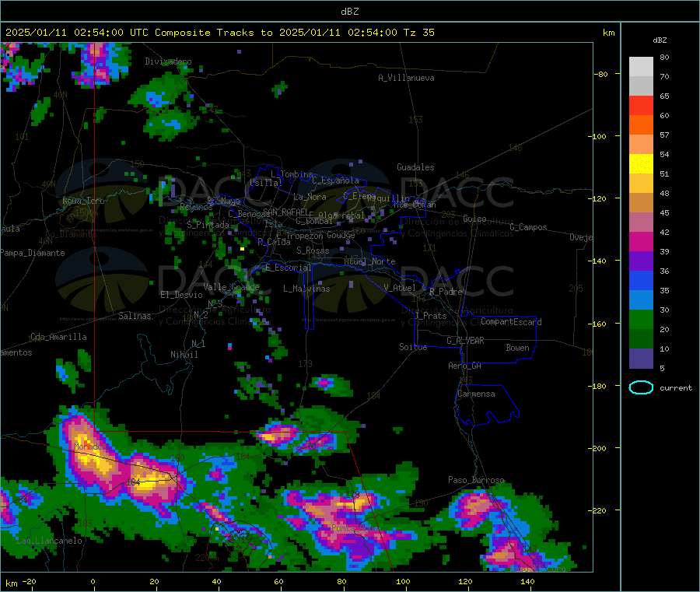Click the 5 dBZ purple-gray color swatch
700x592 pixels.
(641, 359)
